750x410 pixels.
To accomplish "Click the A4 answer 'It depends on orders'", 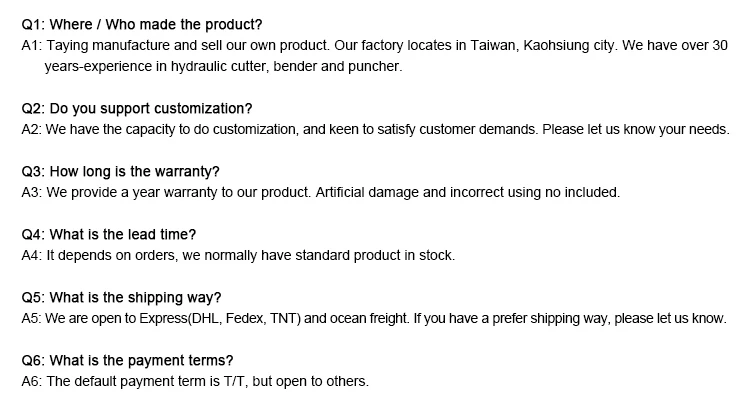I will 110,255.
